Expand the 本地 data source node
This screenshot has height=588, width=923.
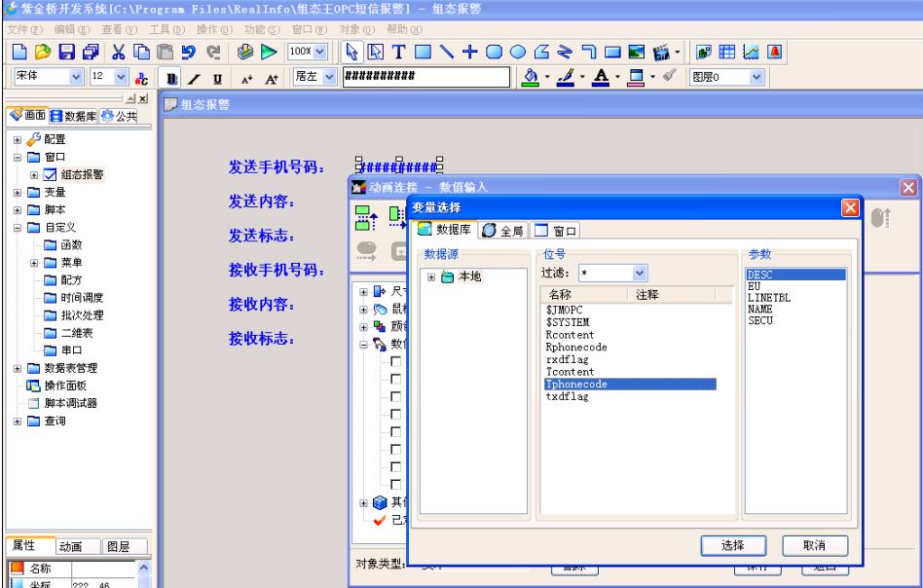click(431, 277)
